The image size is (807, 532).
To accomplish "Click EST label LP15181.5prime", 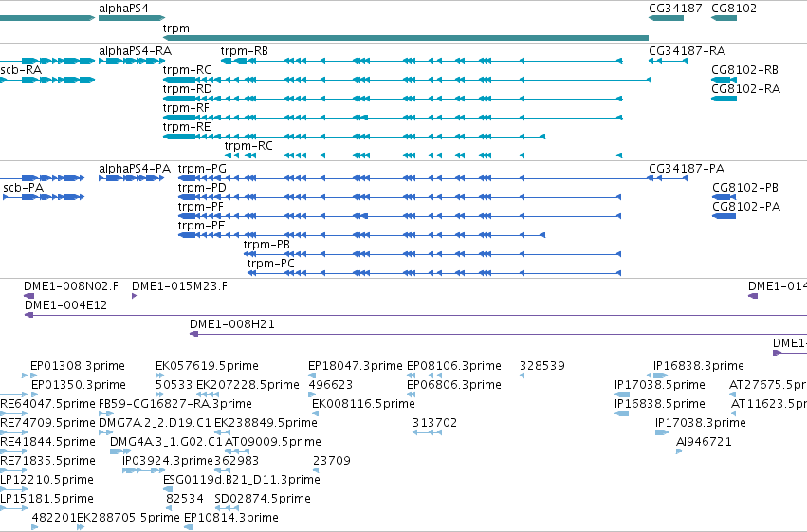I will point(46,499).
